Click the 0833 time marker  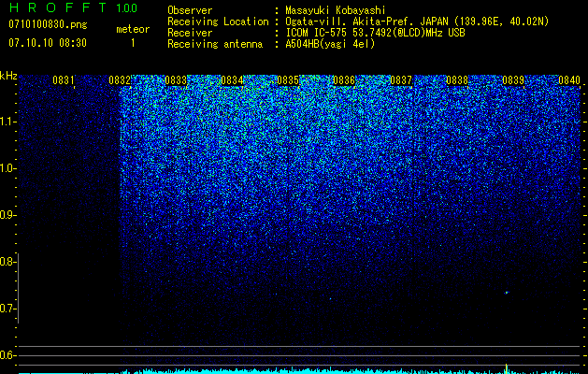176,80
